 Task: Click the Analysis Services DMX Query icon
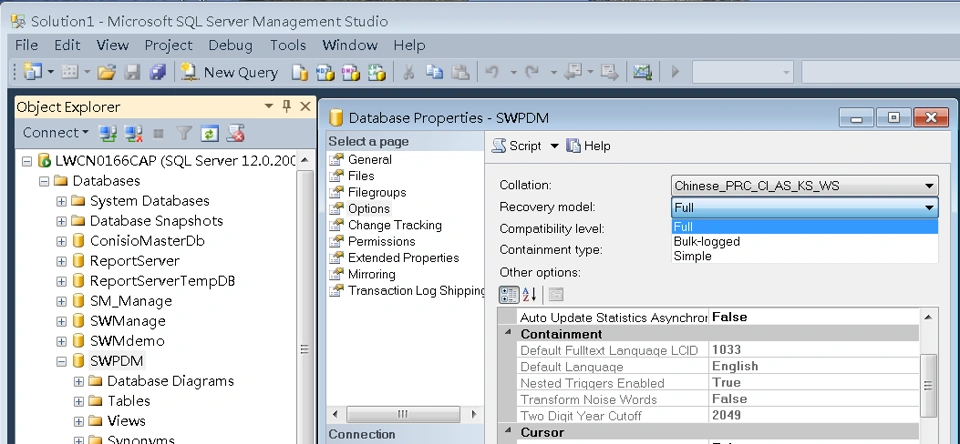click(x=351, y=72)
